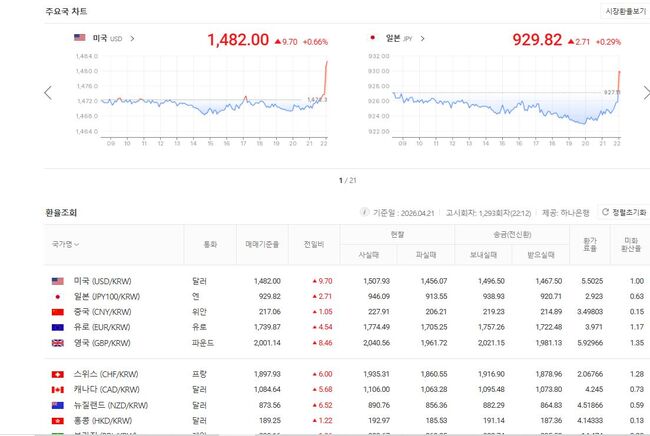
Task: Click the Swiss flag in the CHF/KRW row
Action: click(x=57, y=374)
